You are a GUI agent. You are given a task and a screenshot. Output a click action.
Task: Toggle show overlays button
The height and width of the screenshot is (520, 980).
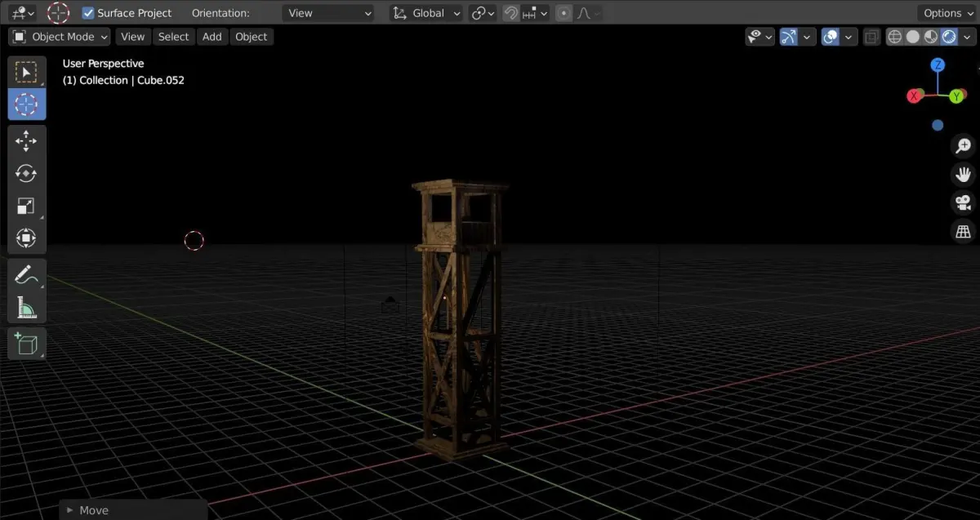(x=831, y=37)
